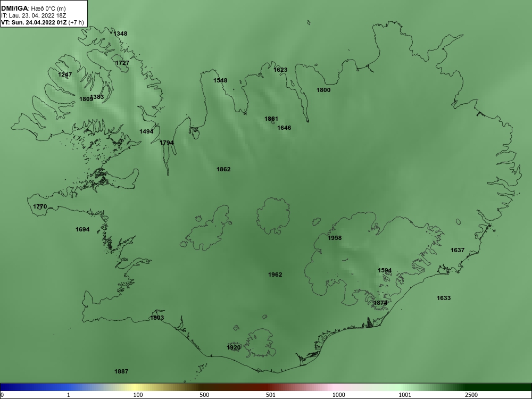The image size is (532, 399).
Task: Click the 1861 label
Action: 271,119
